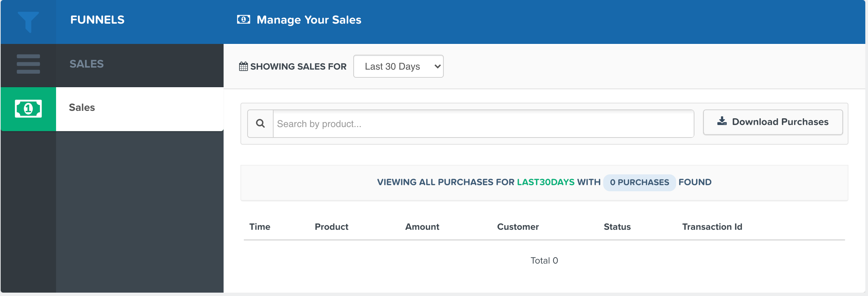Click the FUNNELS header link
868x296 pixels.
pos(97,20)
